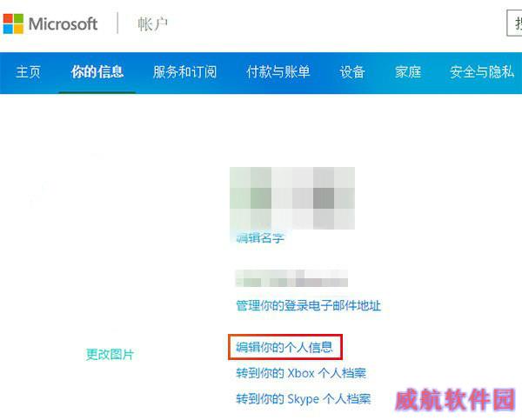
Task: Select the 你的信息 tab
Action: [97, 72]
